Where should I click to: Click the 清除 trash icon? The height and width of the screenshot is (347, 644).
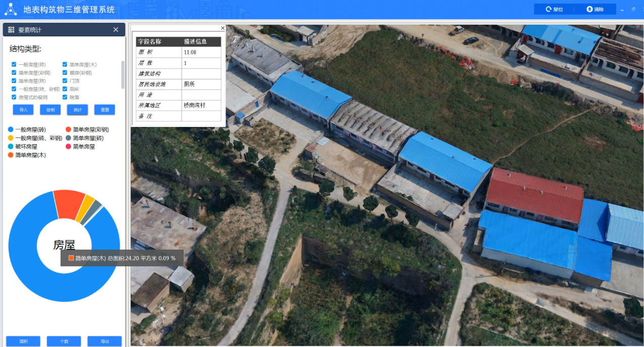(x=589, y=9)
